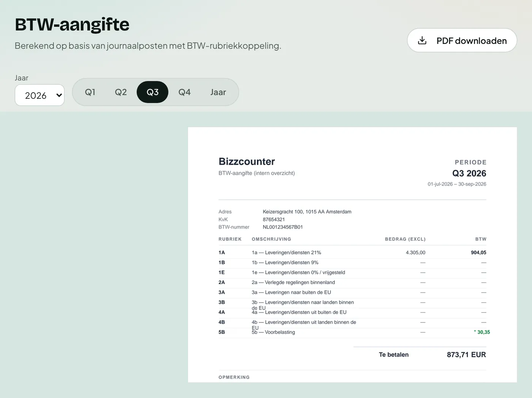
Task: Click the amount 4.305,00 in row 1A
Action: tap(415, 253)
